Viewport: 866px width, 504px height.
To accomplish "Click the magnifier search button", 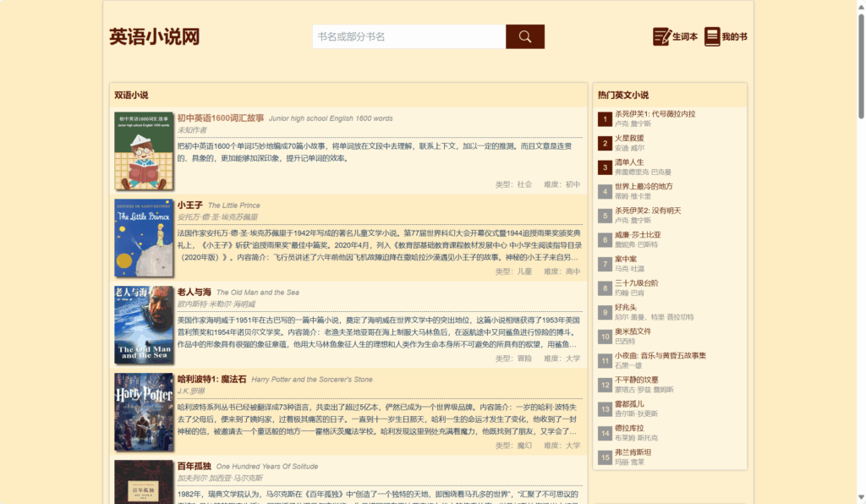I will (524, 36).
